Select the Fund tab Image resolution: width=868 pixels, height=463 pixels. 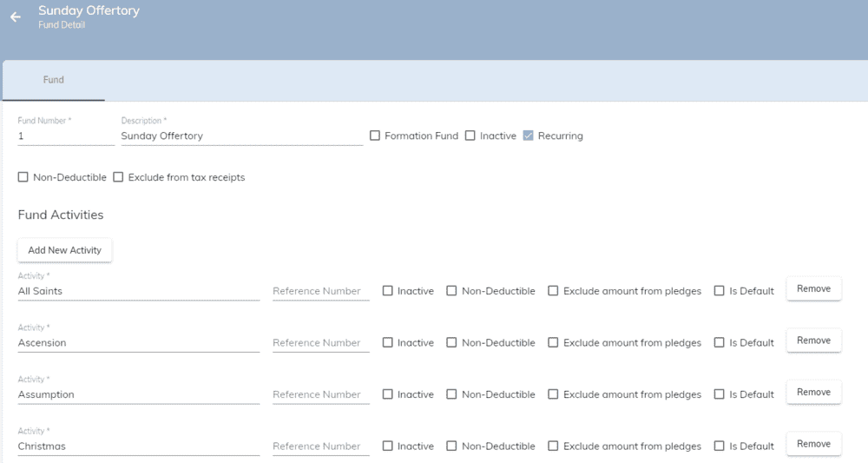54,80
